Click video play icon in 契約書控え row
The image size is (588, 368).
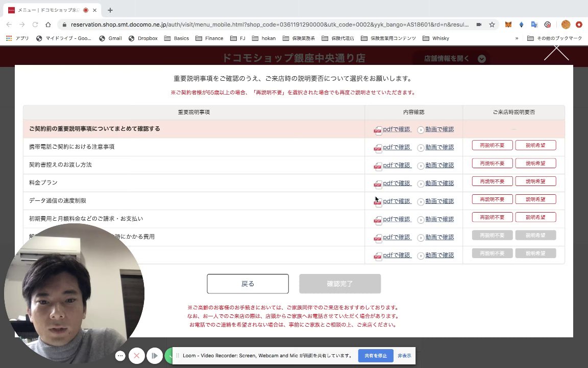(x=421, y=166)
